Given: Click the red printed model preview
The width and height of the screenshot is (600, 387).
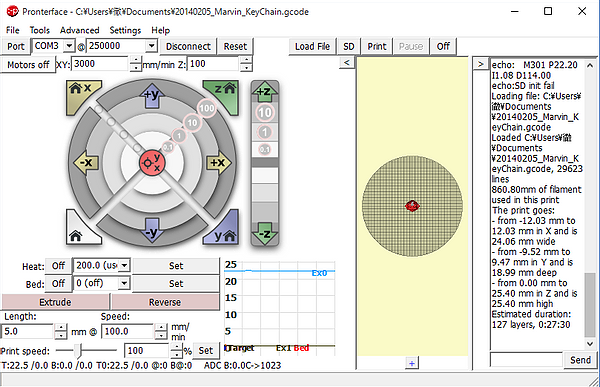Looking at the screenshot, I should click(412, 206).
